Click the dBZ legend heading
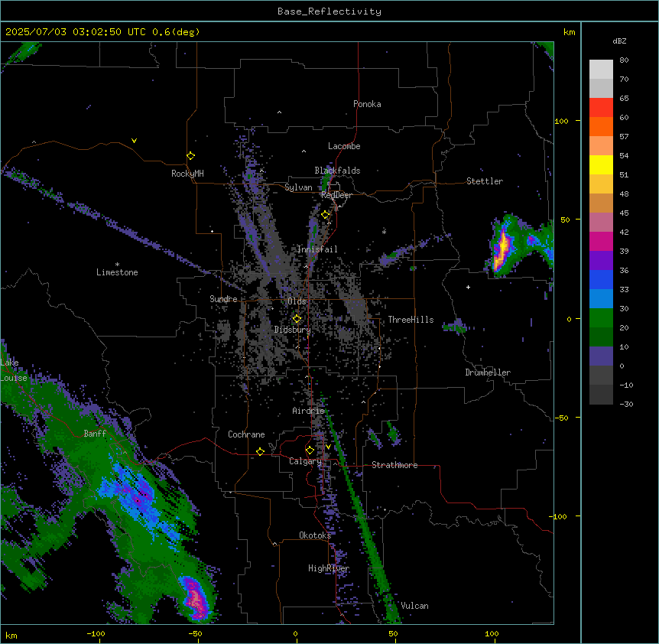 point(619,41)
